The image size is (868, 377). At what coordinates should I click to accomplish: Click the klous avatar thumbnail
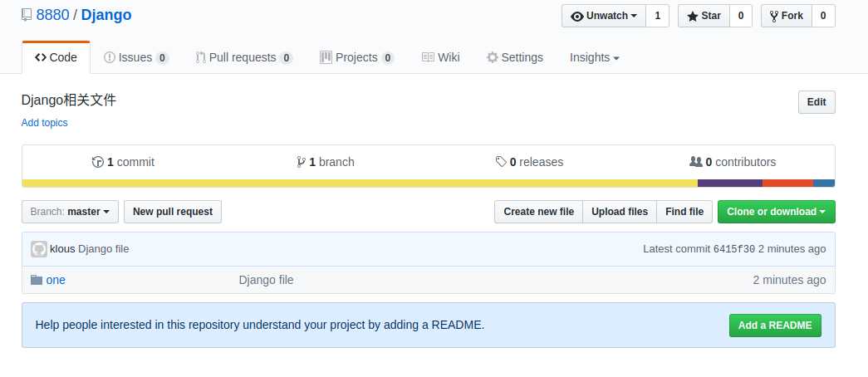click(39, 249)
